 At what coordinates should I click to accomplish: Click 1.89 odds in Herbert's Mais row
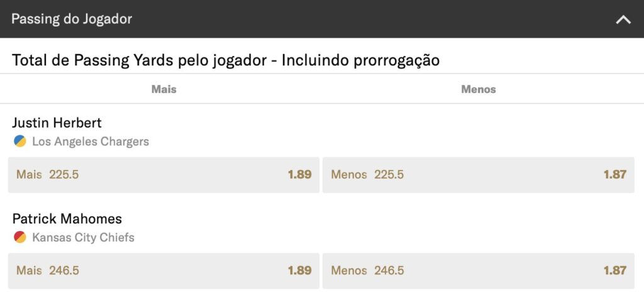299,174
